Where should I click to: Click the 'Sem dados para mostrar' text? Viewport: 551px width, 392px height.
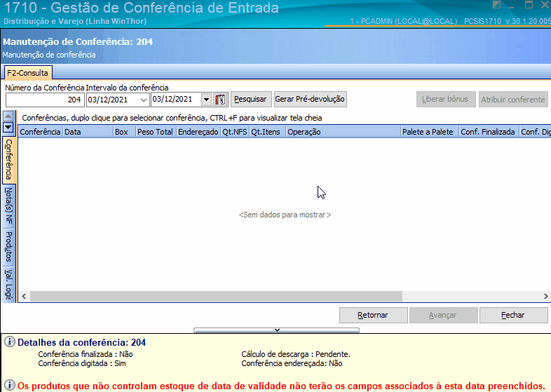point(285,215)
